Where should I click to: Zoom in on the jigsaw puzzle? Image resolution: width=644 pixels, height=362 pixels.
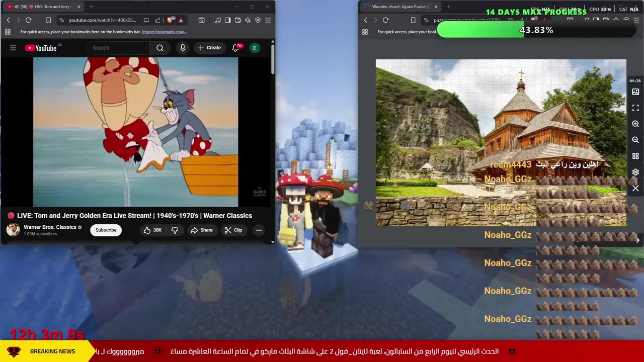635,124
